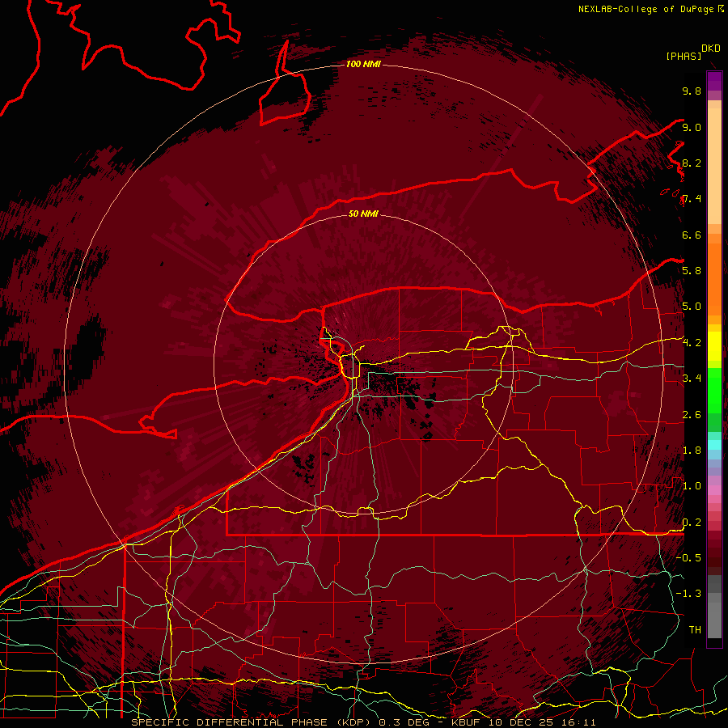Click the 6.6 value on the scale

pos(692,235)
